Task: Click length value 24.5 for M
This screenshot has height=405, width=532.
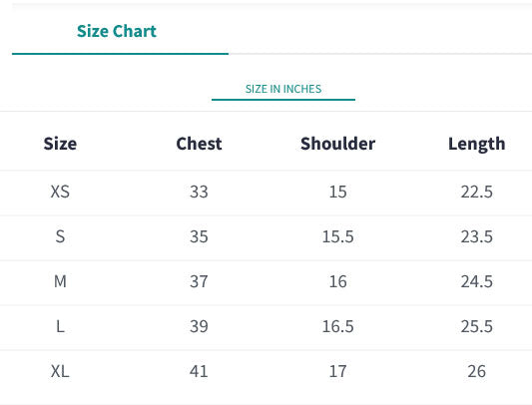Action: (477, 281)
